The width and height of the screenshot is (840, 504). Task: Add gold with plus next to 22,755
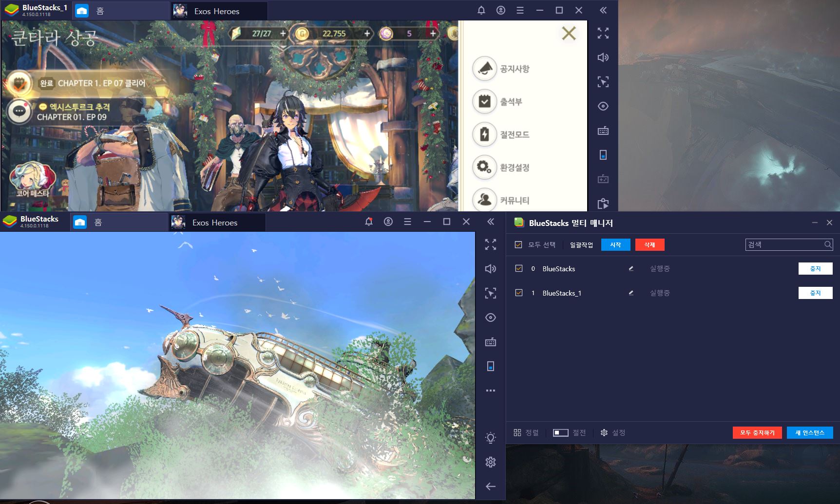tap(367, 34)
